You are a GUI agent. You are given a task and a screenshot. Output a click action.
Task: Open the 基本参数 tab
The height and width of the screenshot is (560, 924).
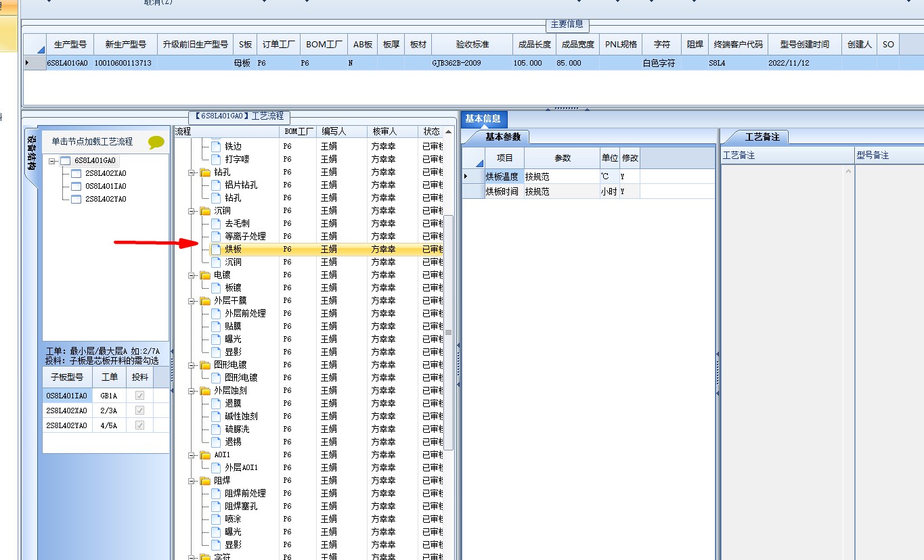click(x=504, y=137)
